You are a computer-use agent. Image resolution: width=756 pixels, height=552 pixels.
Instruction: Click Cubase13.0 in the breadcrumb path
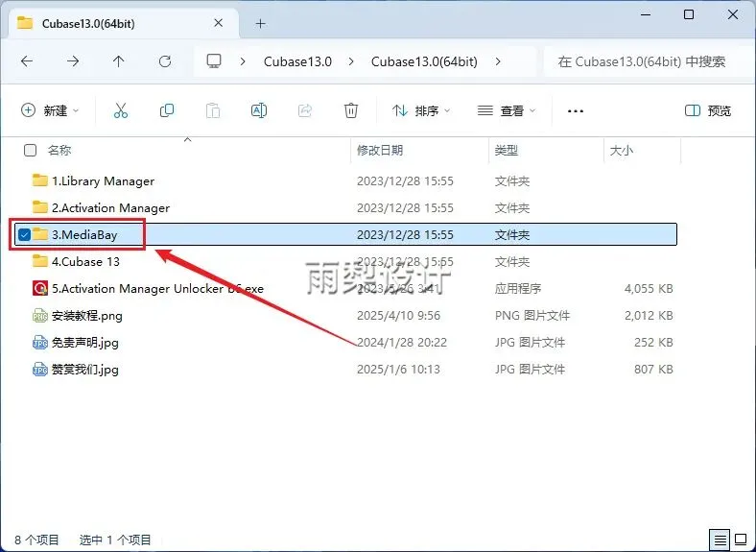point(297,61)
